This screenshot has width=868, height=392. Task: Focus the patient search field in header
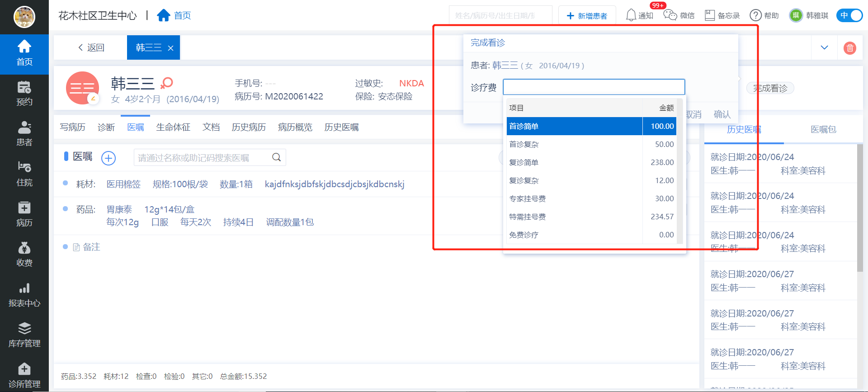click(500, 16)
